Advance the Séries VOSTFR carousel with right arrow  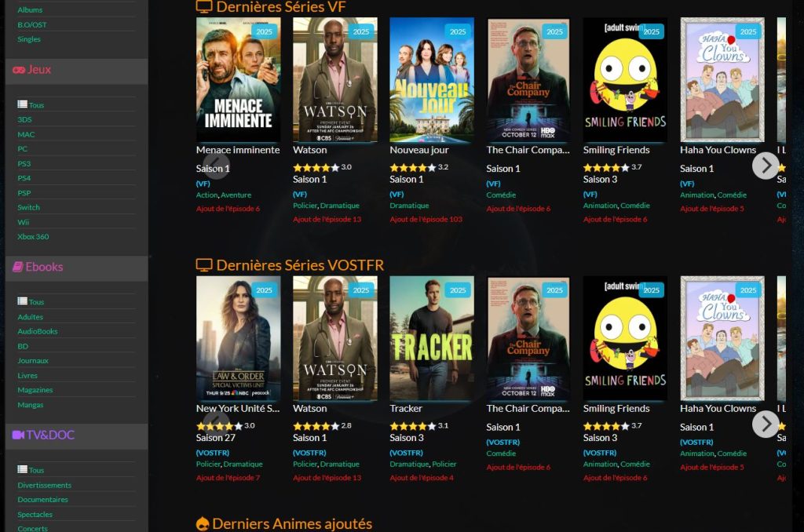click(766, 425)
